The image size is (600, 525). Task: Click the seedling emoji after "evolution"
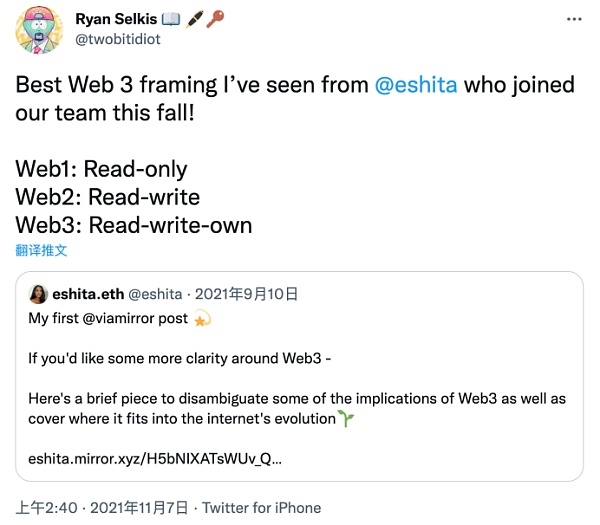pyautogui.click(x=346, y=417)
